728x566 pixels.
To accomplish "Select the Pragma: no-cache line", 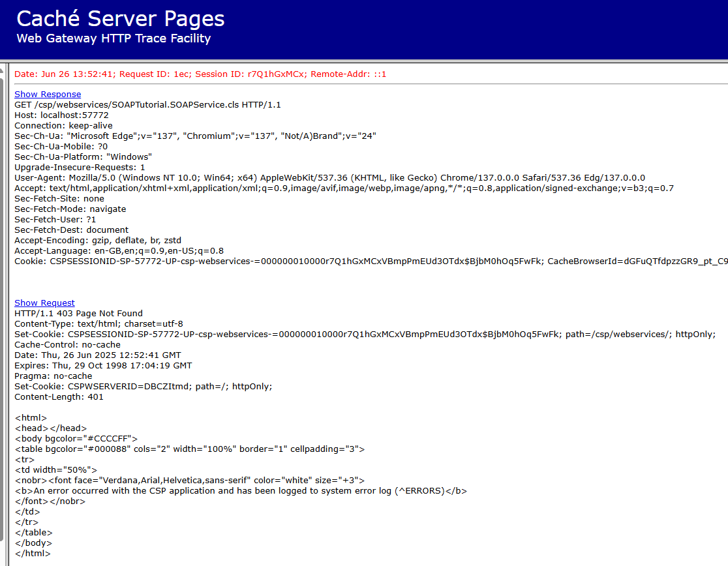I will (53, 376).
